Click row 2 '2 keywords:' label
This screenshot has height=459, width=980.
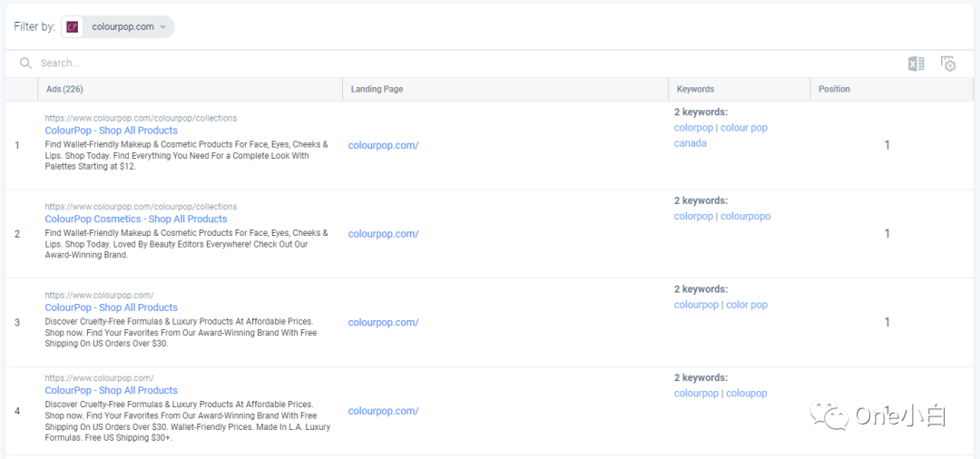pos(701,201)
